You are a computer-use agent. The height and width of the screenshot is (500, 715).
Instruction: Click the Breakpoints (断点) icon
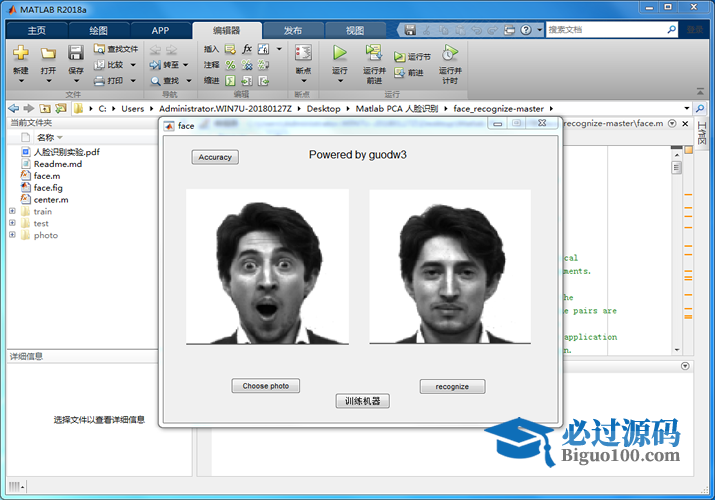303,53
